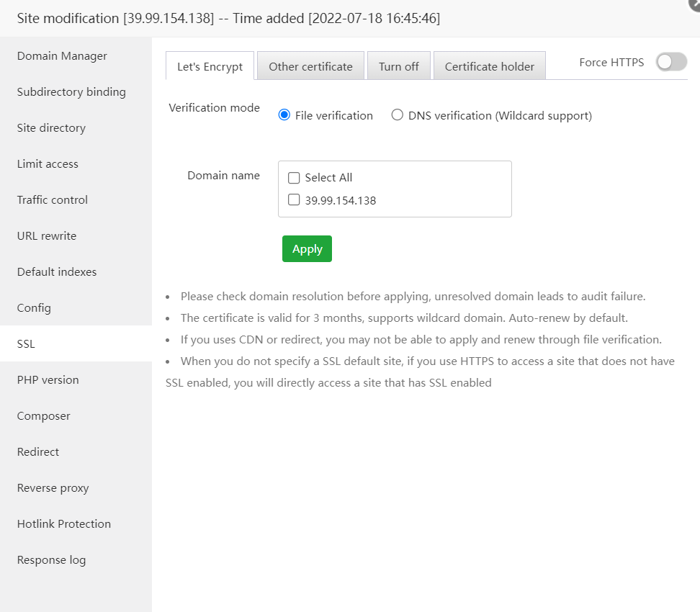Switch to the Turn off tab

coord(398,66)
